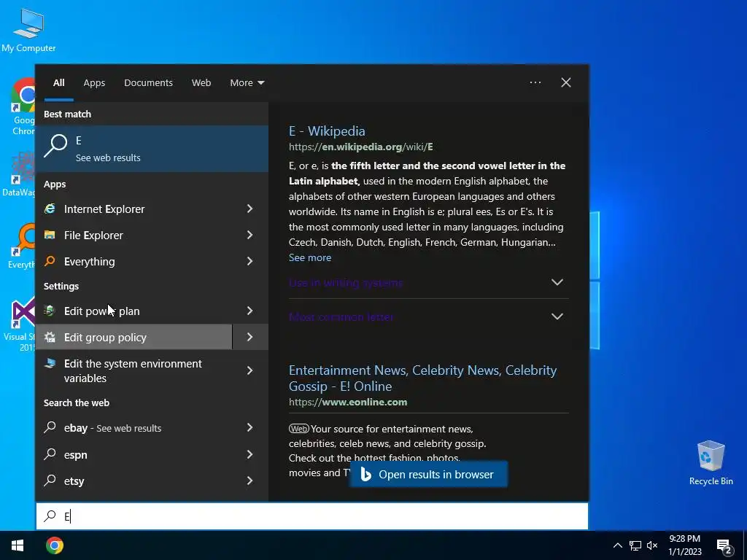Open the DataWagon desktop shortcut
The image size is (747, 560).
[19, 174]
